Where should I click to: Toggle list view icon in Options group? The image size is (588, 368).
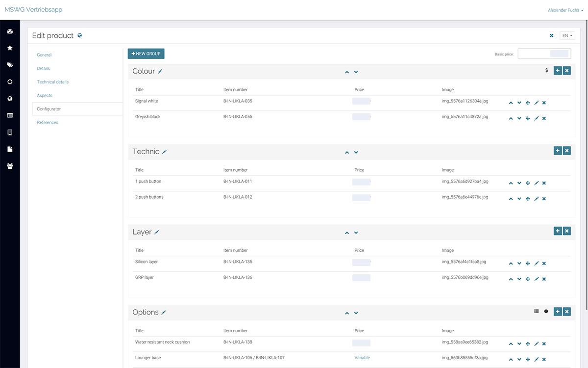537,311
